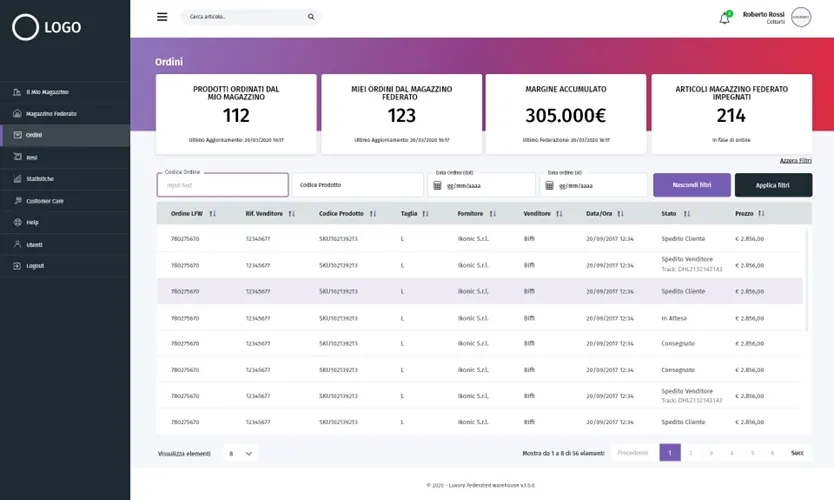Click Ordini sidebar icon
The width and height of the screenshot is (834, 500).
(17, 135)
